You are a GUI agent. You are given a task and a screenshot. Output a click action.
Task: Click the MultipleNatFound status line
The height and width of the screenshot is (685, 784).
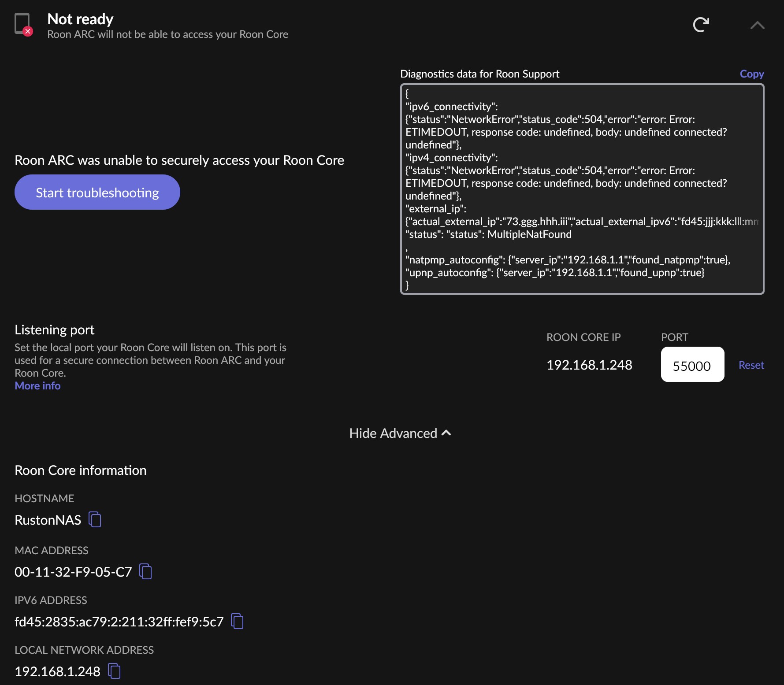click(488, 234)
